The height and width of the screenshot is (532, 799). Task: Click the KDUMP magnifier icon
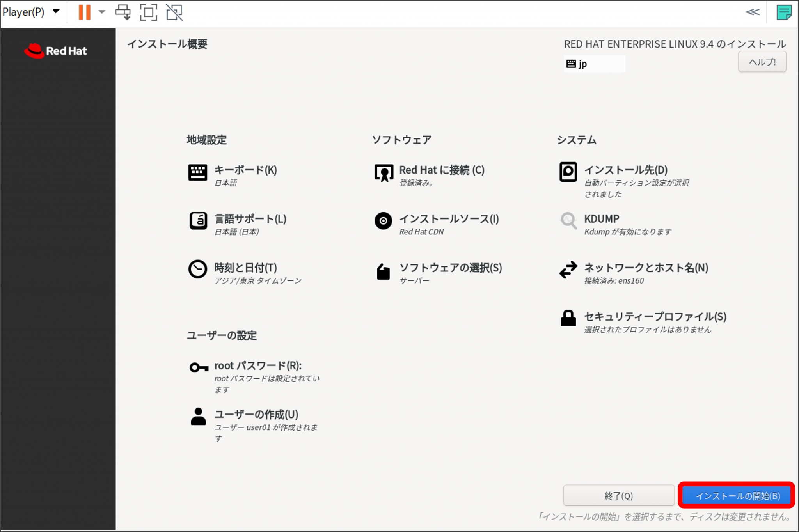568,221
